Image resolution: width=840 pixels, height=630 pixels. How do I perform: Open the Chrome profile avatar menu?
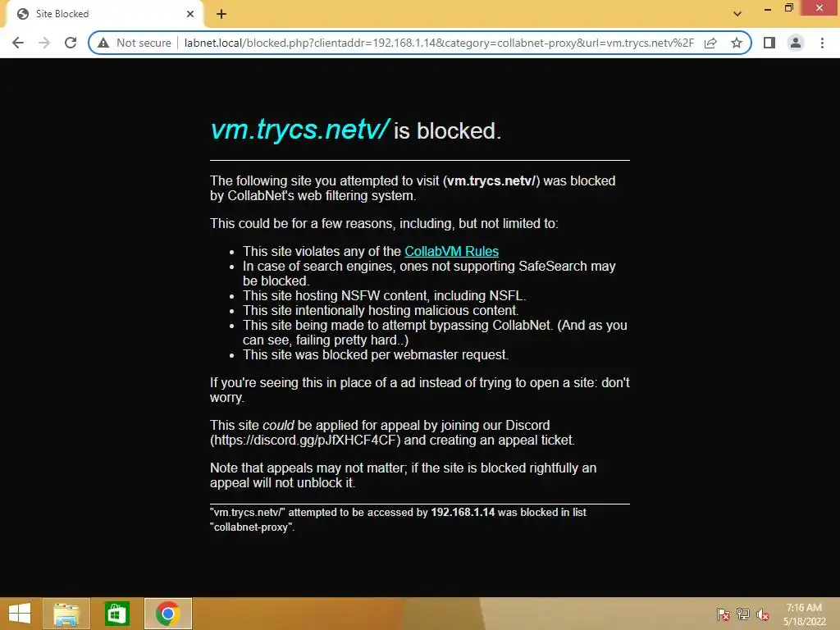pyautogui.click(x=796, y=43)
